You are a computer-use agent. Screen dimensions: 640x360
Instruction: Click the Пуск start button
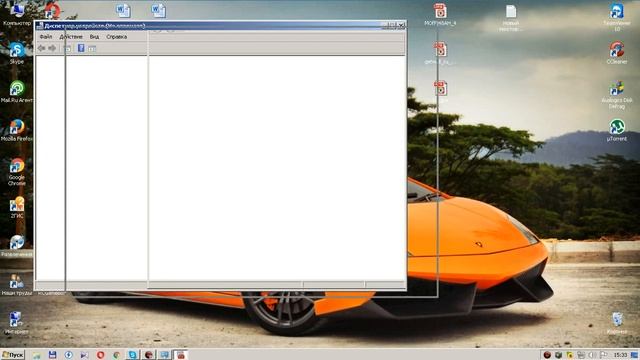click(13, 355)
